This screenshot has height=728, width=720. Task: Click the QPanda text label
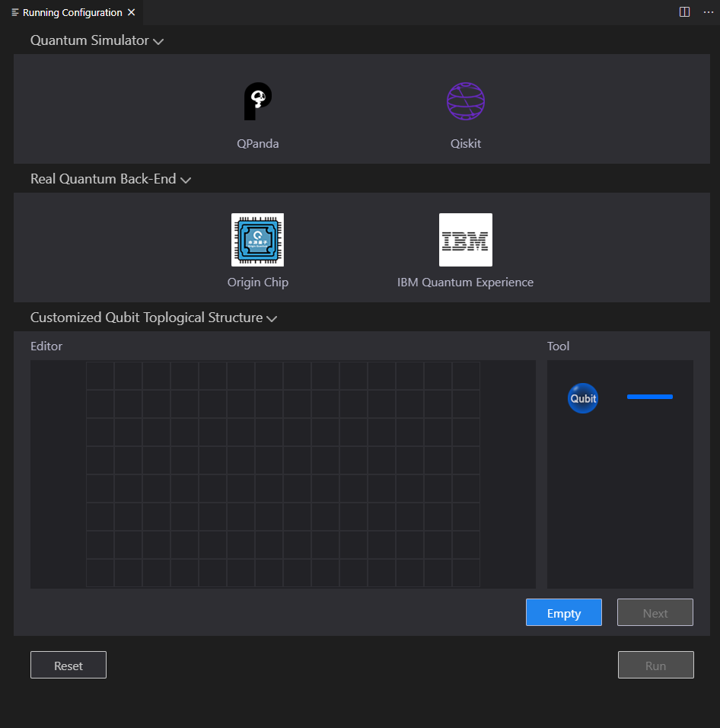pyautogui.click(x=257, y=143)
